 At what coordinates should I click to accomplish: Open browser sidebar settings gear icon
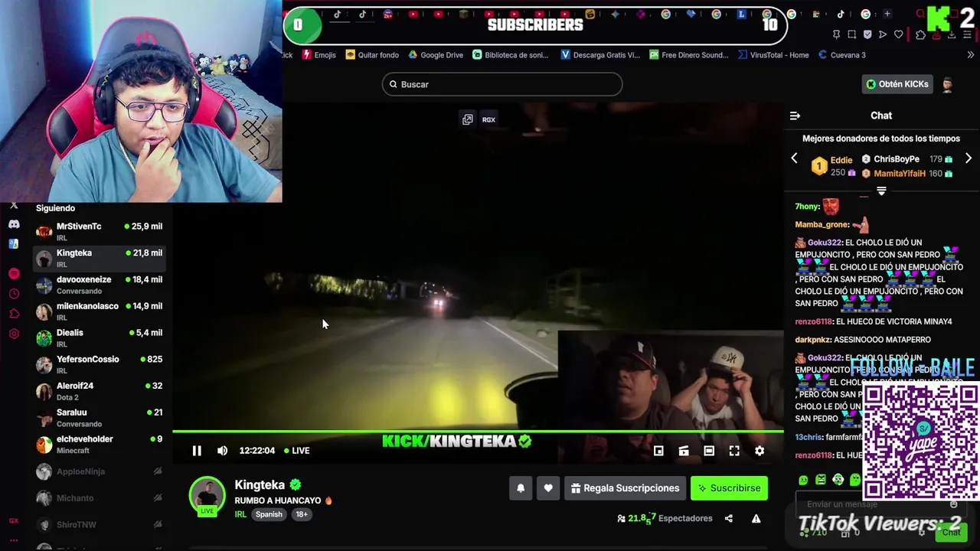[14, 334]
